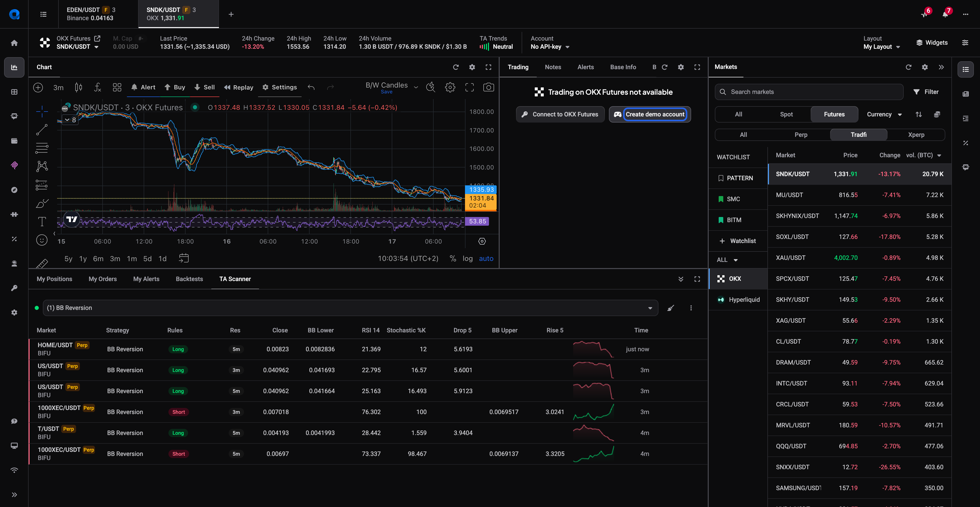Switch to Alerts tab in Trading panel
This screenshot has height=507, width=980.
pos(585,67)
